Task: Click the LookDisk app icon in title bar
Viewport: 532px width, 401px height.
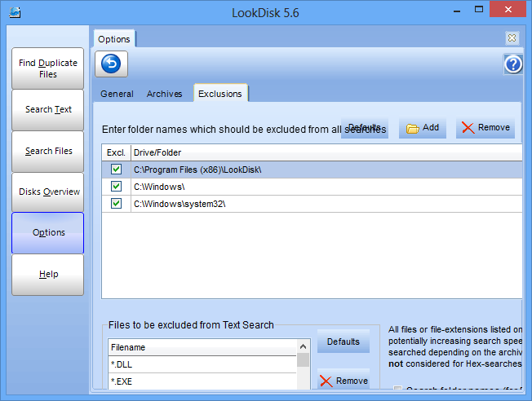Action: tap(15, 12)
